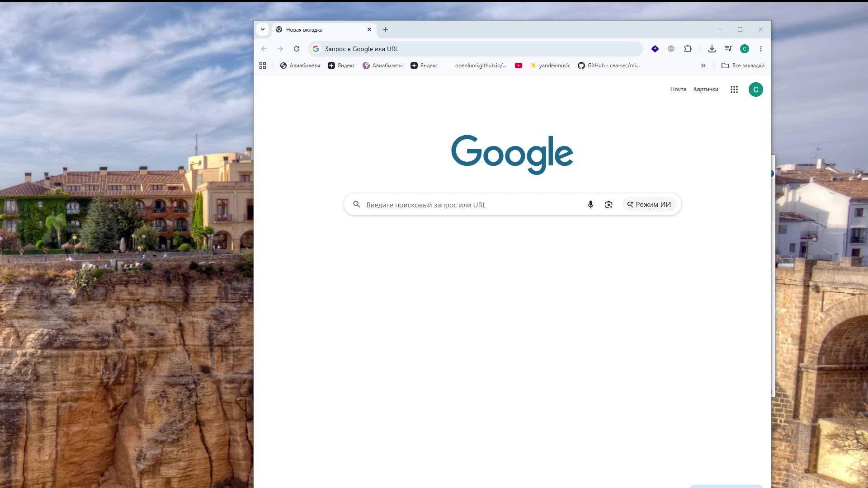This screenshot has height=488, width=868.
Task: Maximize the Chrome window
Action: point(740,29)
